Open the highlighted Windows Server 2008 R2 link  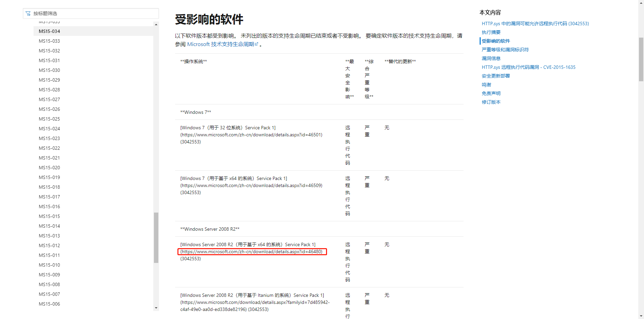(x=252, y=252)
